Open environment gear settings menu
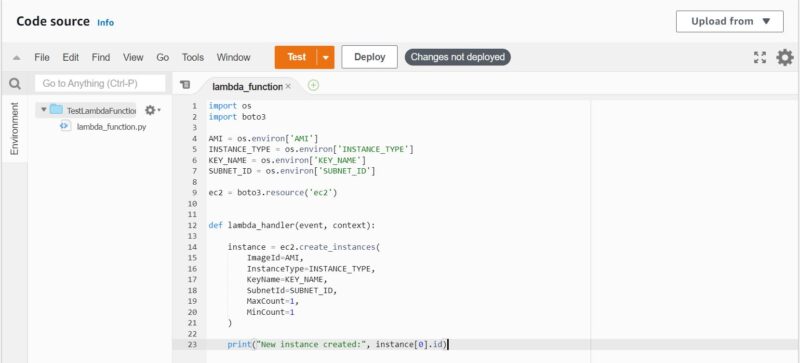This screenshot has height=363, width=800. 152,110
